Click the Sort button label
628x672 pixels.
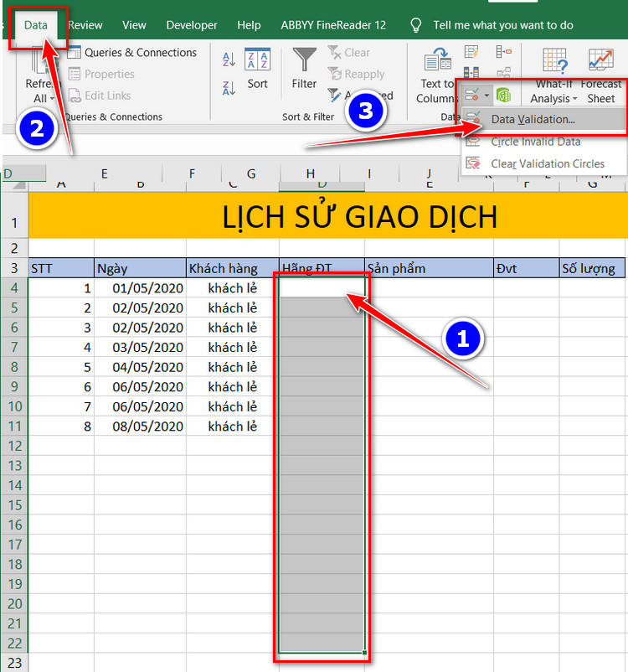[257, 84]
